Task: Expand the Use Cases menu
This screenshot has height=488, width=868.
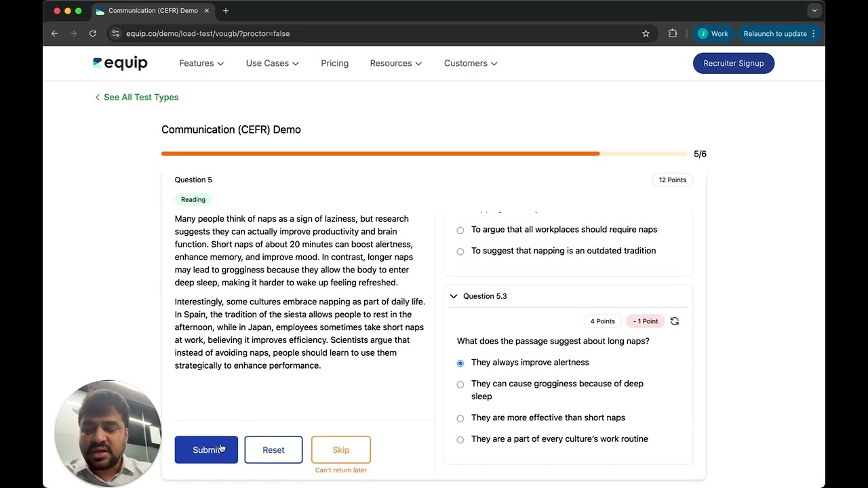Action: [273, 63]
